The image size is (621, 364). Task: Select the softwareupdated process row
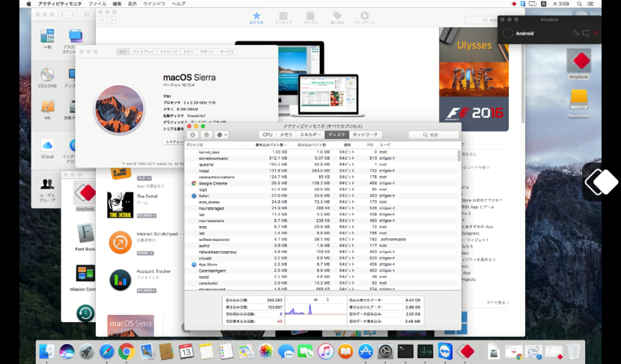[321, 239]
